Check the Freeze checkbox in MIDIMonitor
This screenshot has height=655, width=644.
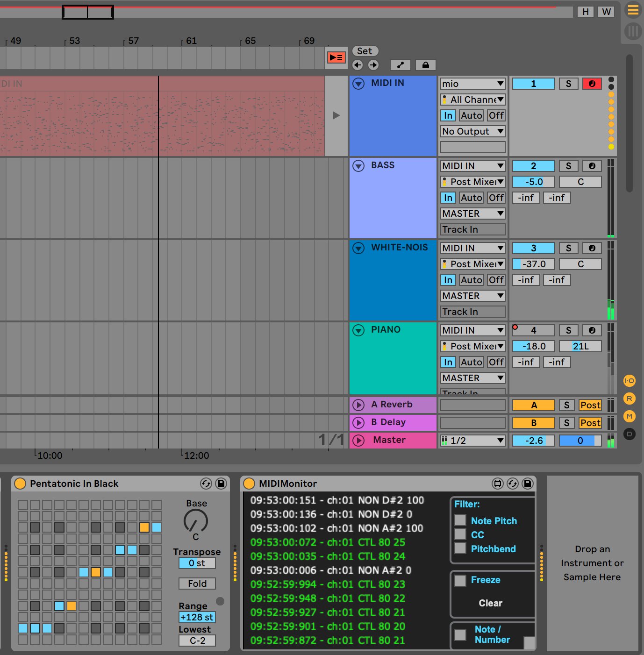460,580
